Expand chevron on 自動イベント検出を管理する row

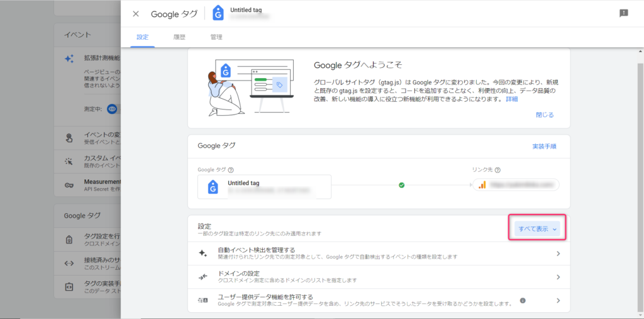click(x=558, y=254)
